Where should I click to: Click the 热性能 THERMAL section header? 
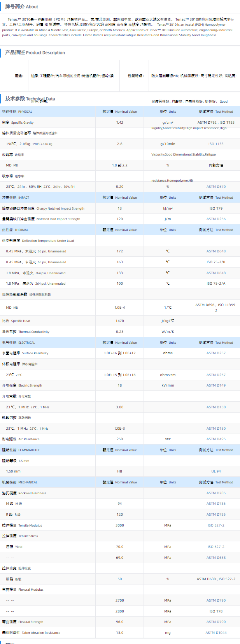tap(15, 230)
